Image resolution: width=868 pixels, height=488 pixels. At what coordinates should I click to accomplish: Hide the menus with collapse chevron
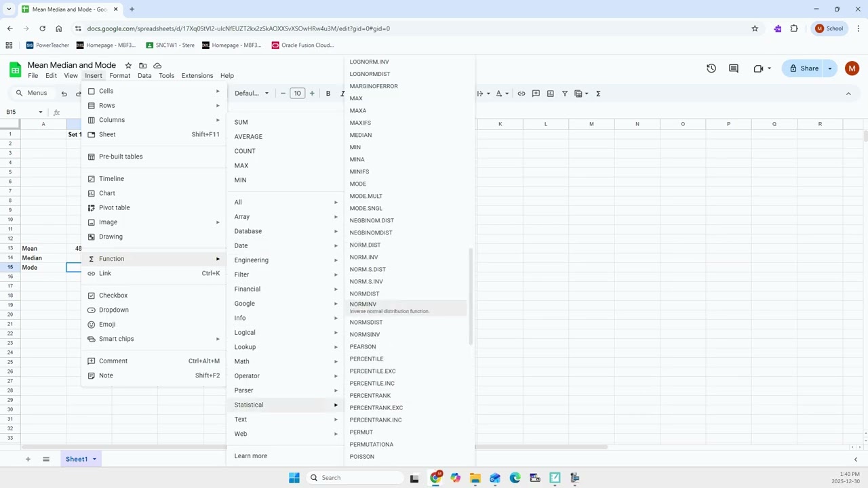pyautogui.click(x=848, y=94)
